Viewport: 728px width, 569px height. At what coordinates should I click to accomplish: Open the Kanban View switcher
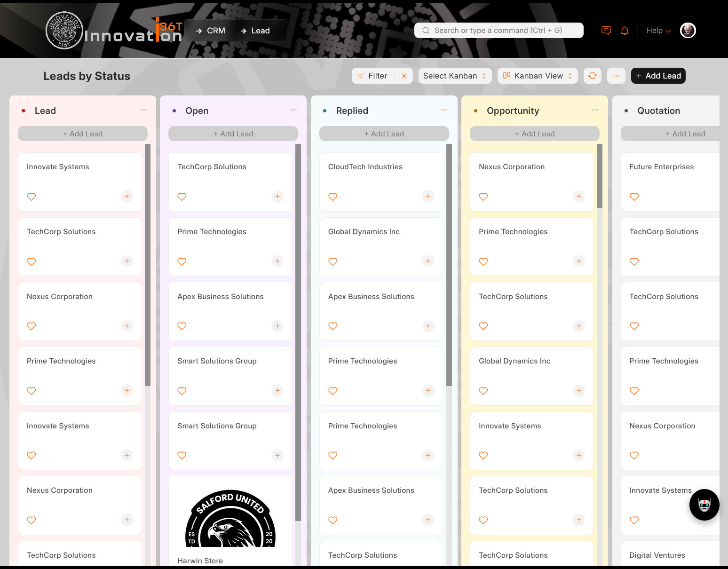(538, 76)
